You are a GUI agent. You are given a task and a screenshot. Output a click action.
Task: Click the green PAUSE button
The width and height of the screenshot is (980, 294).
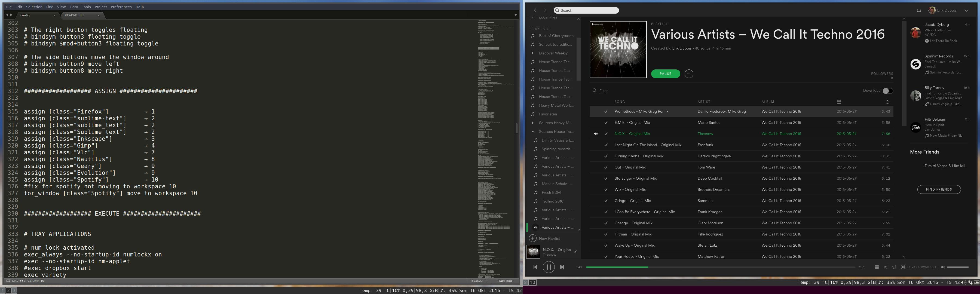[665, 73]
